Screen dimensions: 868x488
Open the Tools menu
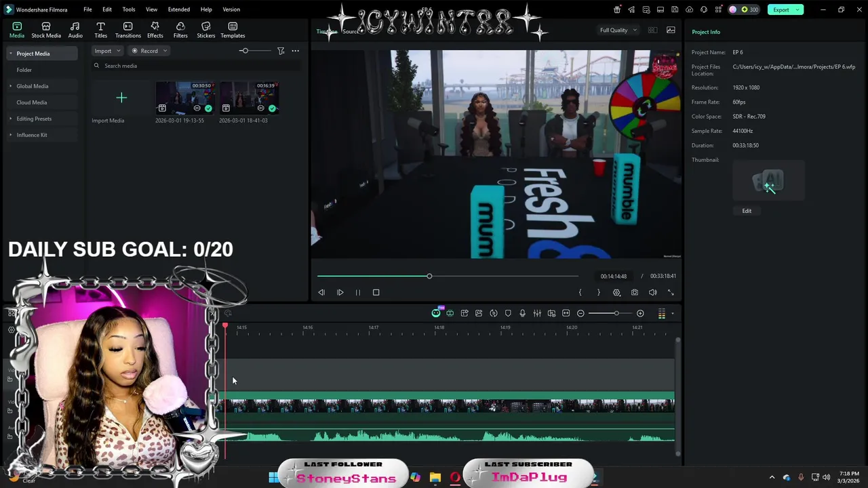(129, 9)
